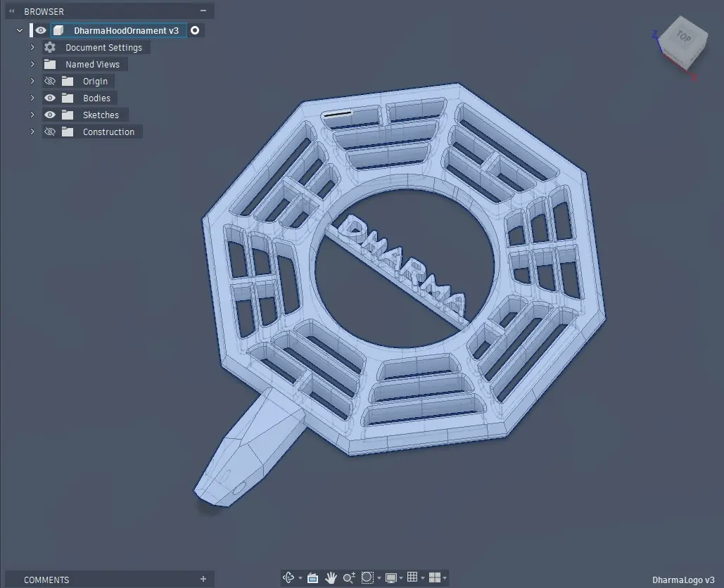Select the Named Views label
Image resolution: width=724 pixels, height=588 pixels.
pyautogui.click(x=92, y=65)
